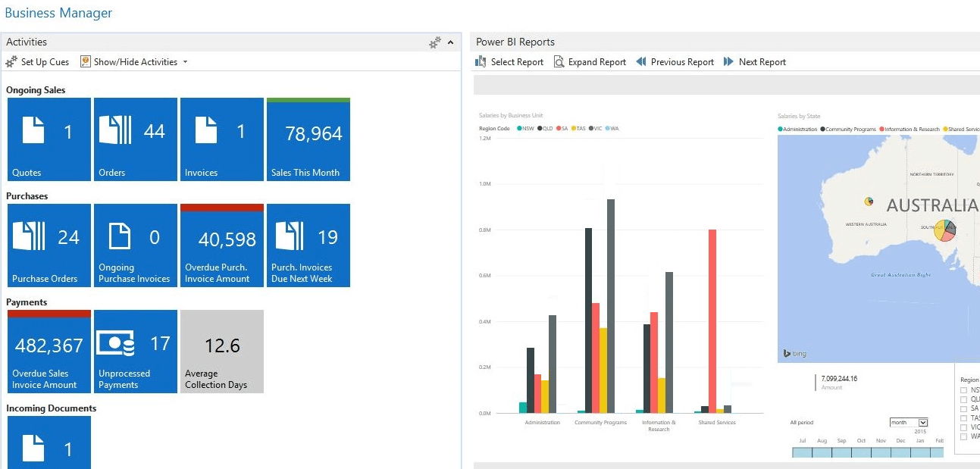Viewport: 980px width, 469px height.
Task: Click the Previous Report label
Action: (x=682, y=62)
